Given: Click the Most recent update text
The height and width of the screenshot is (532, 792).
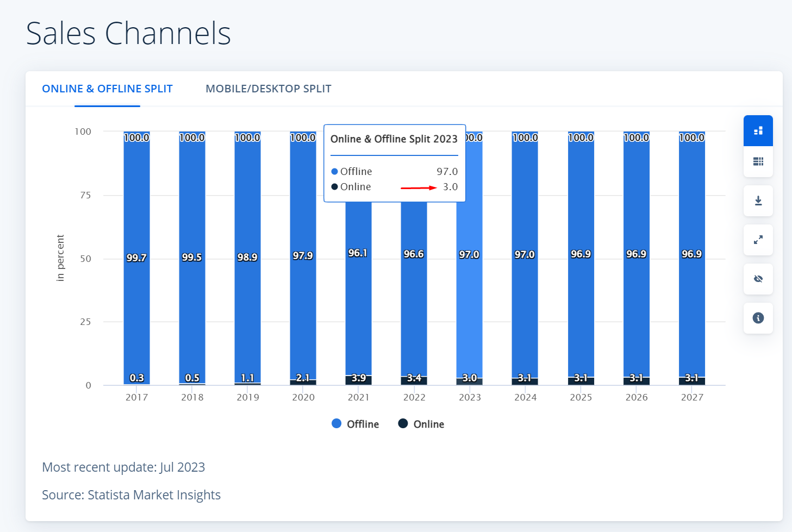Looking at the screenshot, I should 123,467.
